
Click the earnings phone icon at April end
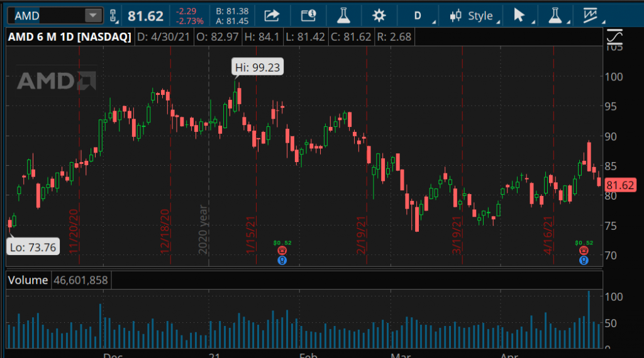[584, 251]
